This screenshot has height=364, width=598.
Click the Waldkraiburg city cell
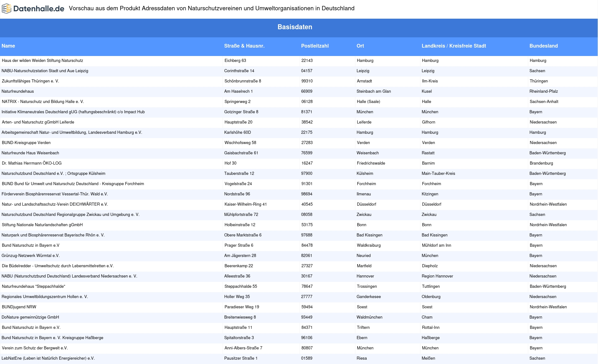(x=369, y=245)
